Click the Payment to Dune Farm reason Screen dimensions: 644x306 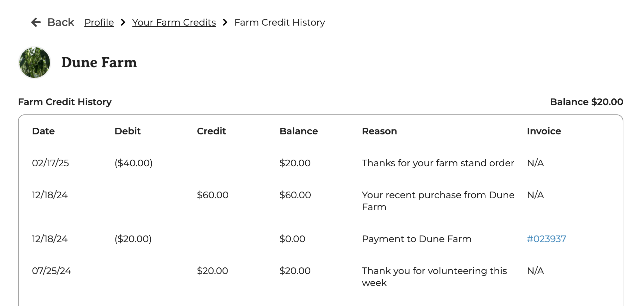point(416,239)
